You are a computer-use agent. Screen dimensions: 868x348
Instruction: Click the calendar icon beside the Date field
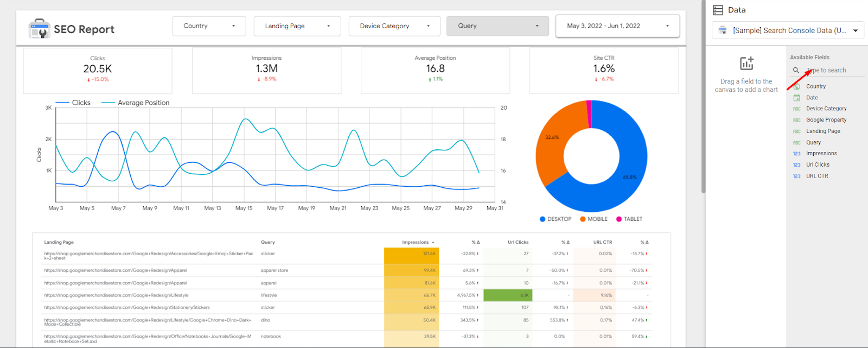[796, 98]
